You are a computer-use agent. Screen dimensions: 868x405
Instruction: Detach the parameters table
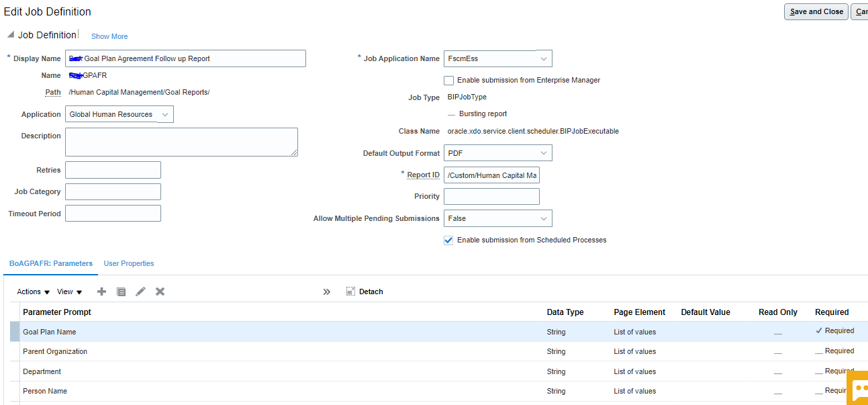[x=365, y=291]
